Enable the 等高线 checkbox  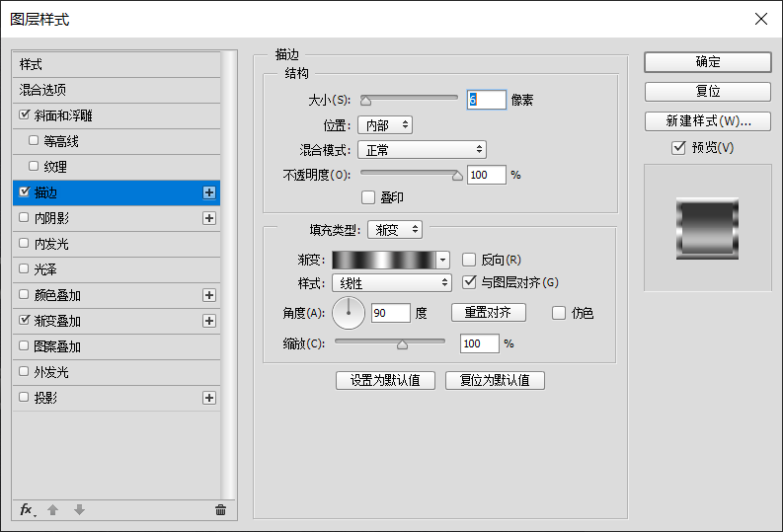tap(34, 140)
